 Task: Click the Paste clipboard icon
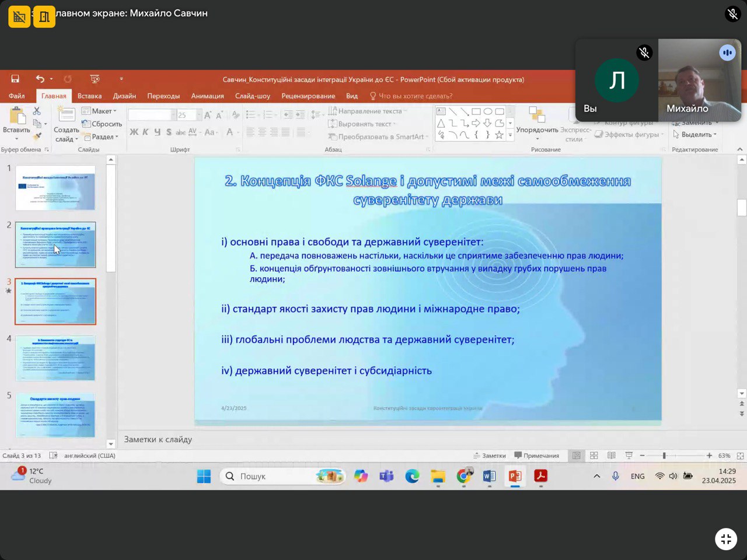click(16, 116)
